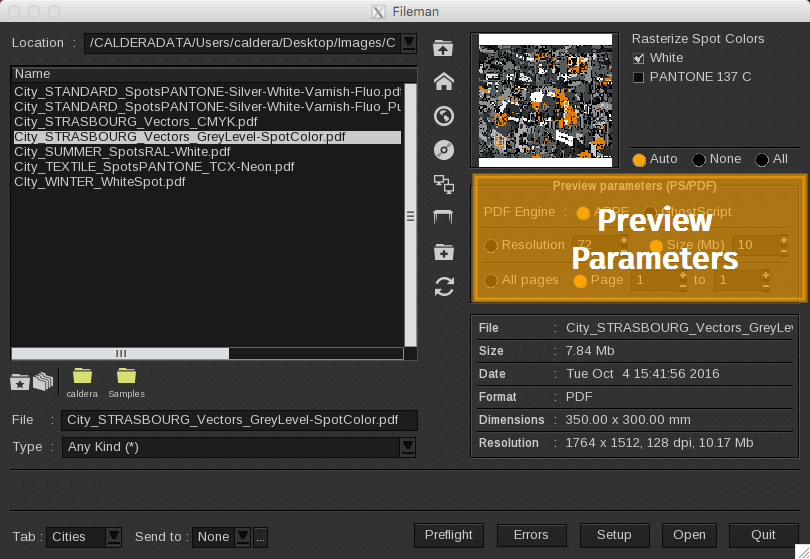Refresh the file list
Screen dimensions: 810x559
pos(444,287)
